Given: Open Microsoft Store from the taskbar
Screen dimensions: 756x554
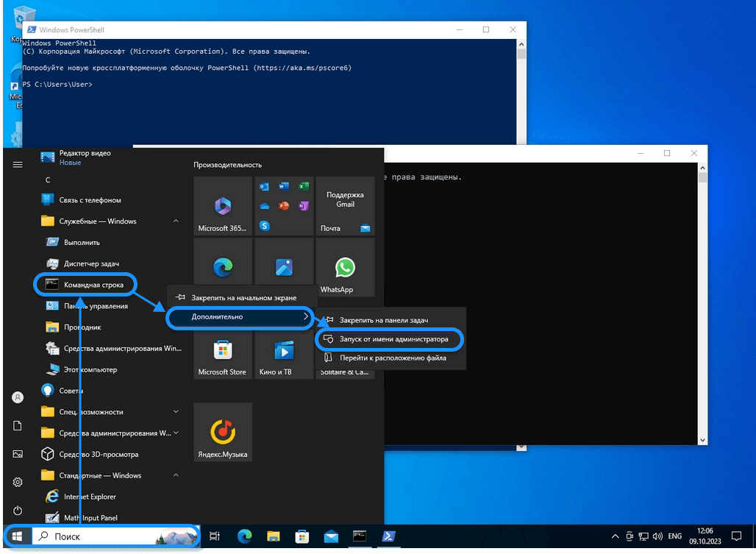Looking at the screenshot, I should (x=302, y=536).
